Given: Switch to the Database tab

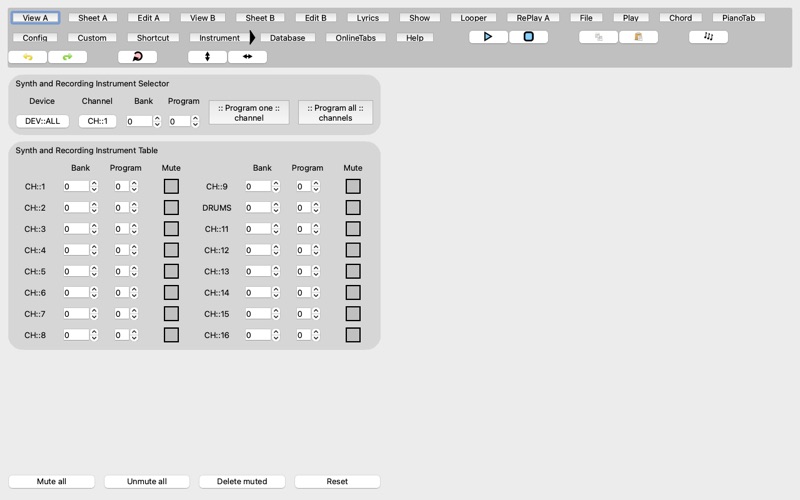Looking at the screenshot, I should pos(287,38).
